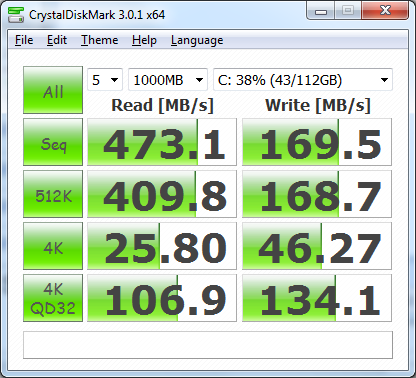Open the Language menu
416x378 pixels.
tap(197, 40)
